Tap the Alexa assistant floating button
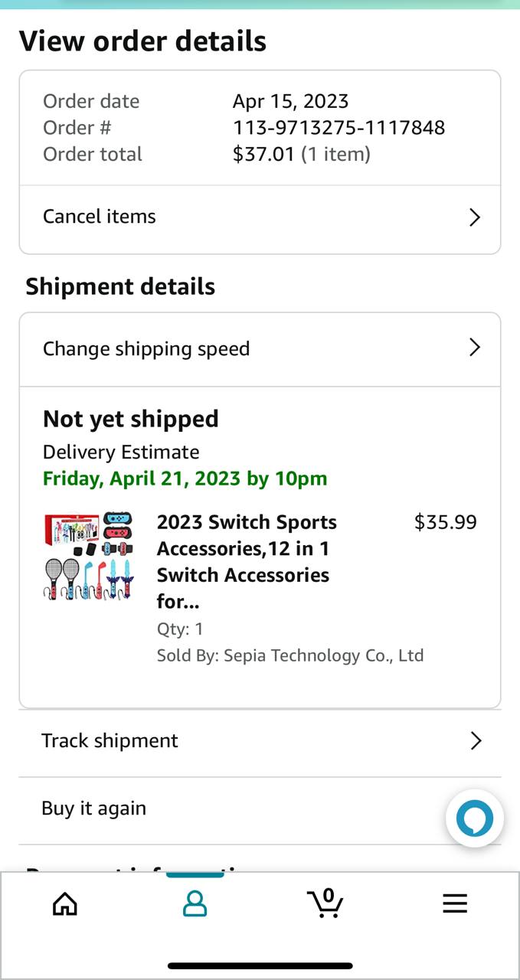 point(475,818)
